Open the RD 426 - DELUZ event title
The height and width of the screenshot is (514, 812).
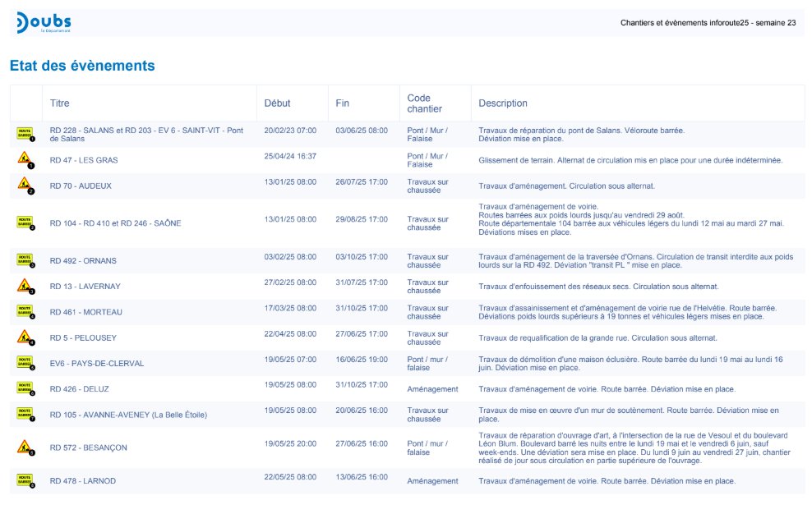79,389
